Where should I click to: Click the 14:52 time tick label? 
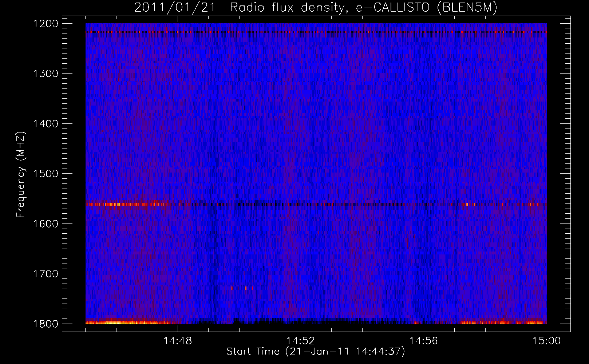point(301,341)
